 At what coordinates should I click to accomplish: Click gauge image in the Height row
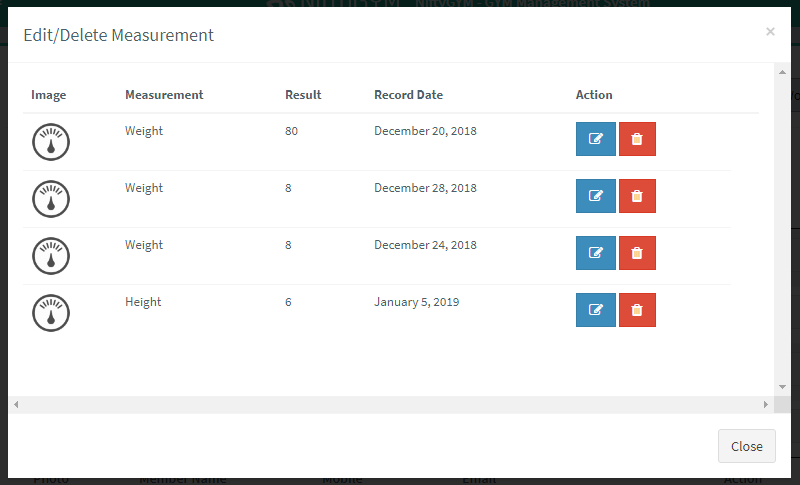pyautogui.click(x=51, y=313)
